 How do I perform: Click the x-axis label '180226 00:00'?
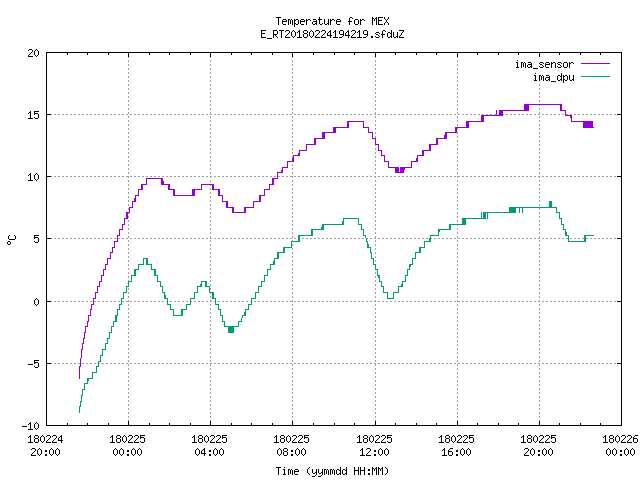[x=620, y=446]
